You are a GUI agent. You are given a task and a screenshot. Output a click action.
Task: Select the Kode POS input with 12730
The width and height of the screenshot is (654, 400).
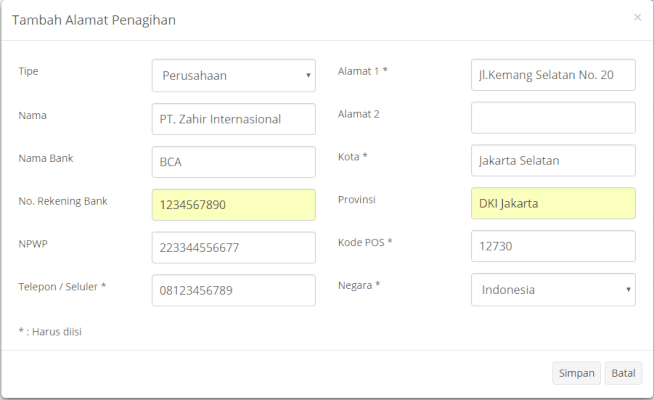tap(552, 246)
